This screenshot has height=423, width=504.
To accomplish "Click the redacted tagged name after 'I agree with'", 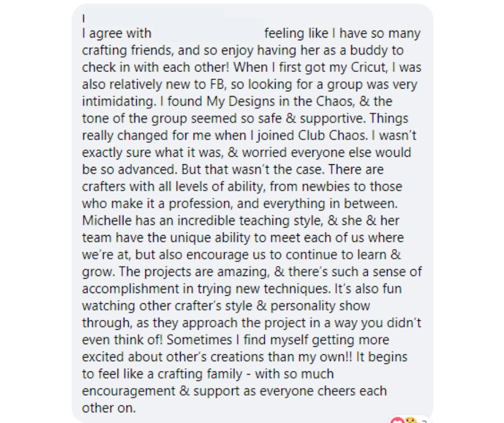I will pos(207,33).
